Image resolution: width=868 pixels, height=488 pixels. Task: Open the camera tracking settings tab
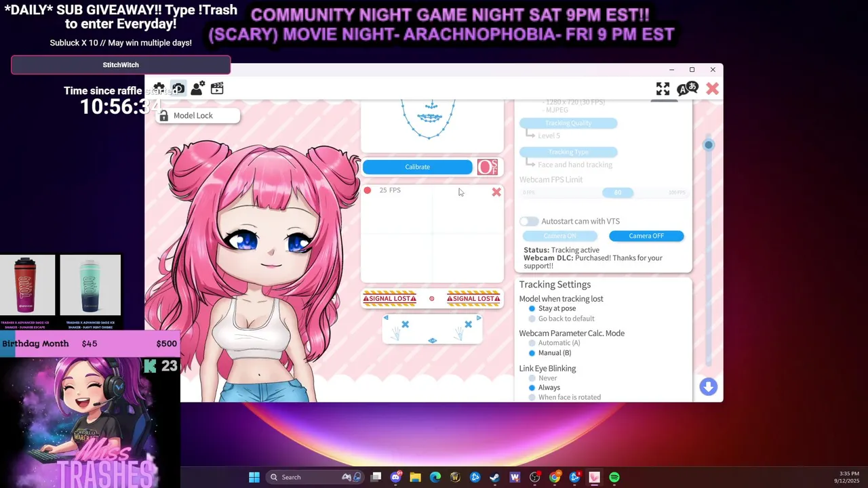coord(178,89)
